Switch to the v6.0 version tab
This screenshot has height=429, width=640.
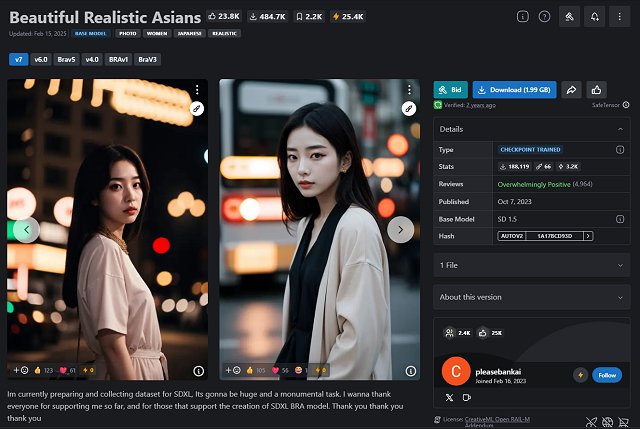click(41, 59)
